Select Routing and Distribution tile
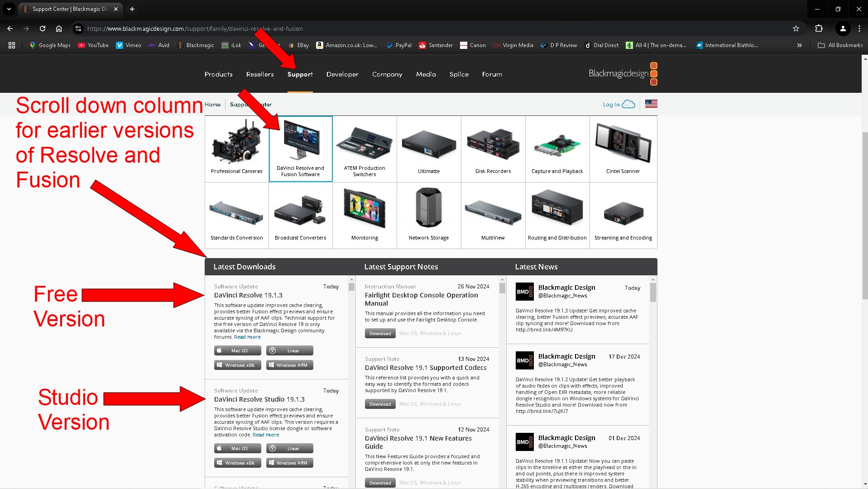 (x=557, y=216)
